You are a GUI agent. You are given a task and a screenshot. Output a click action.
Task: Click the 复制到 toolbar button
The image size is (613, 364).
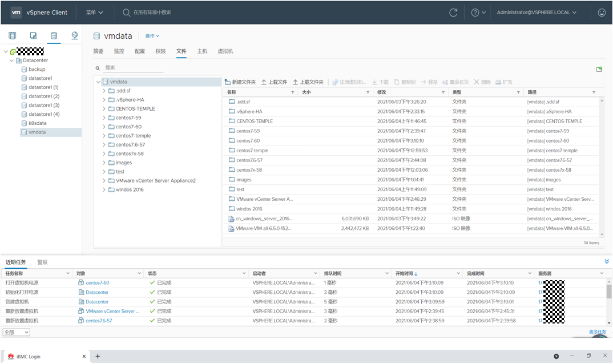pos(404,82)
